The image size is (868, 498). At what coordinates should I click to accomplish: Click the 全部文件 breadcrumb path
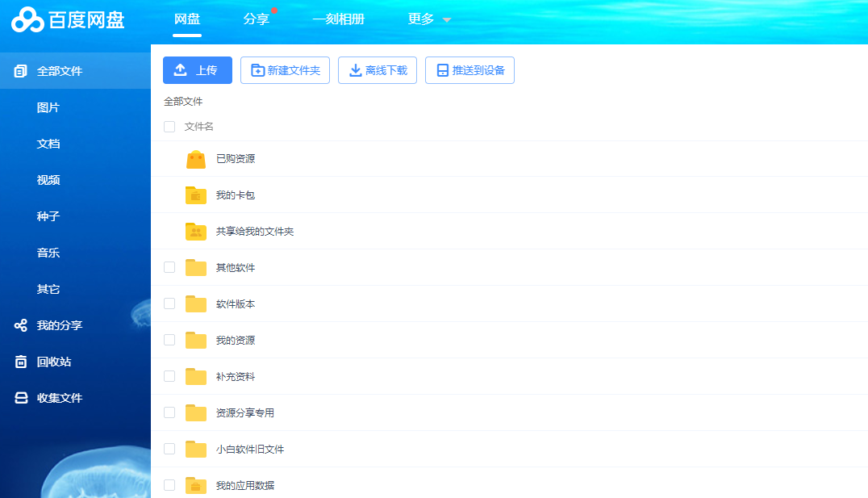point(183,102)
